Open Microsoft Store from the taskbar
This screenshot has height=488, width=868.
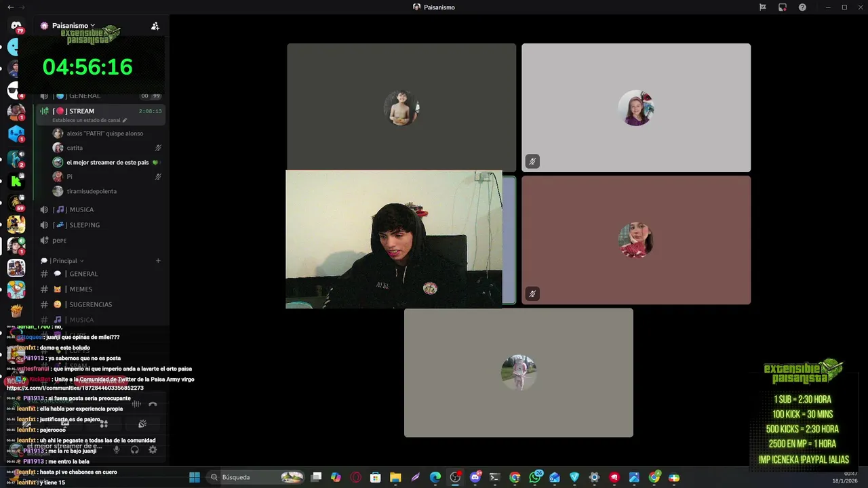376,477
